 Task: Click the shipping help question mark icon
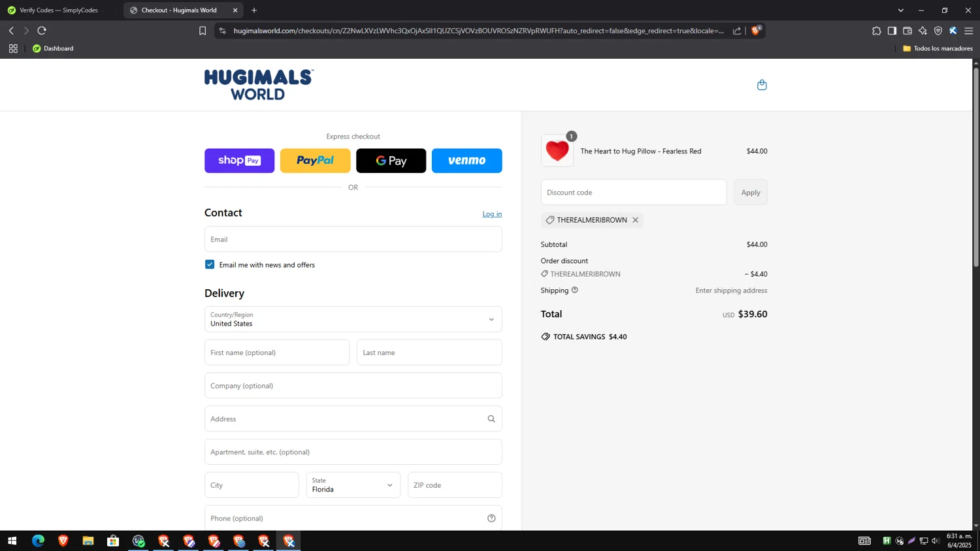click(x=575, y=290)
